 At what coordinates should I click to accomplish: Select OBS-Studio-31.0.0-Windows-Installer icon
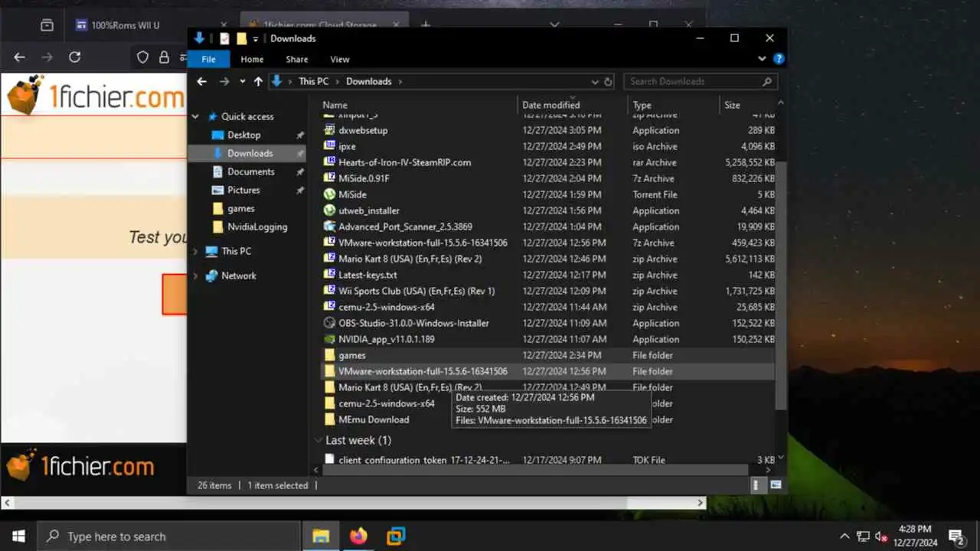point(330,323)
